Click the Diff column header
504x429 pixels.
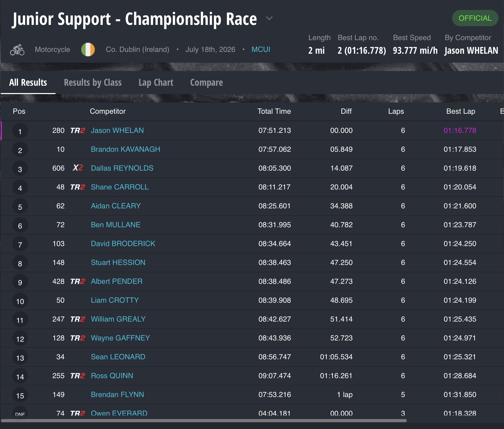pyautogui.click(x=346, y=111)
